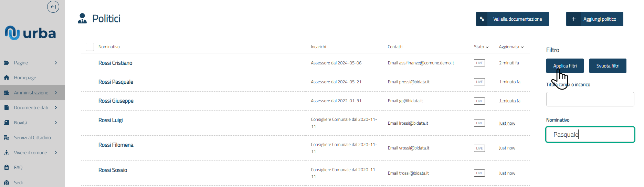Sort by the Aggiornata column dropdown

[x=511, y=47]
